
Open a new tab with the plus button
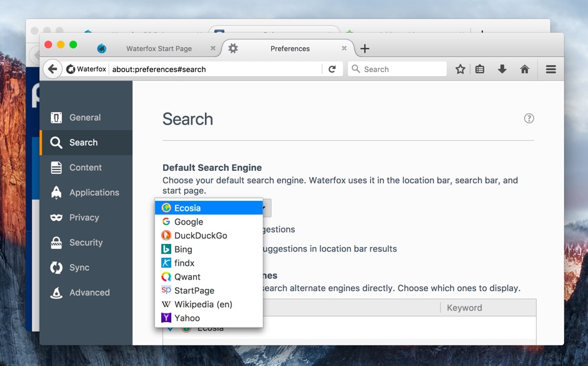tap(365, 49)
